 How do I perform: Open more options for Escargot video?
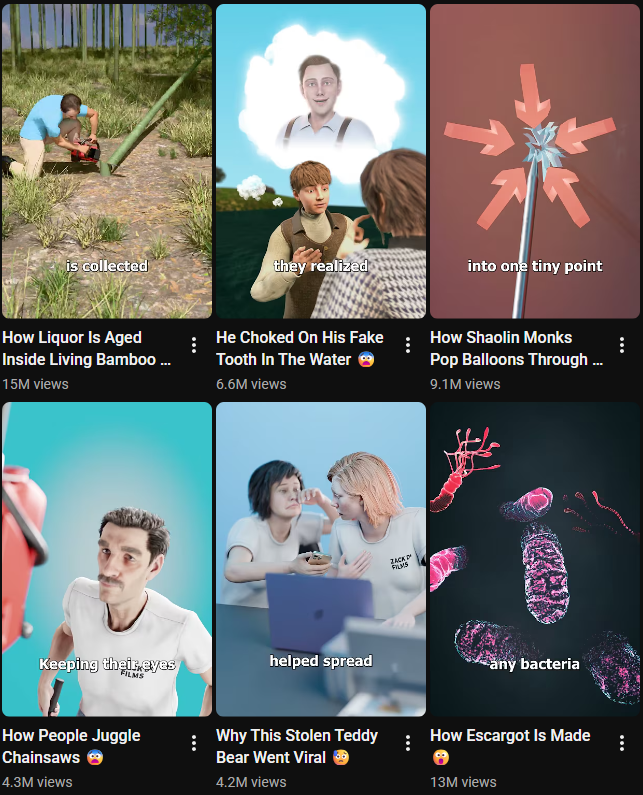coord(622,743)
